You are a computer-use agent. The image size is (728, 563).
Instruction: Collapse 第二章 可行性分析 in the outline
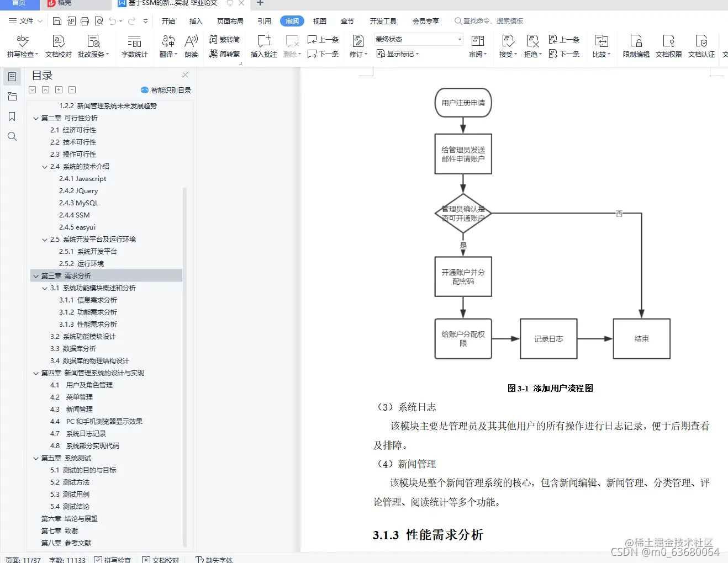(35, 118)
